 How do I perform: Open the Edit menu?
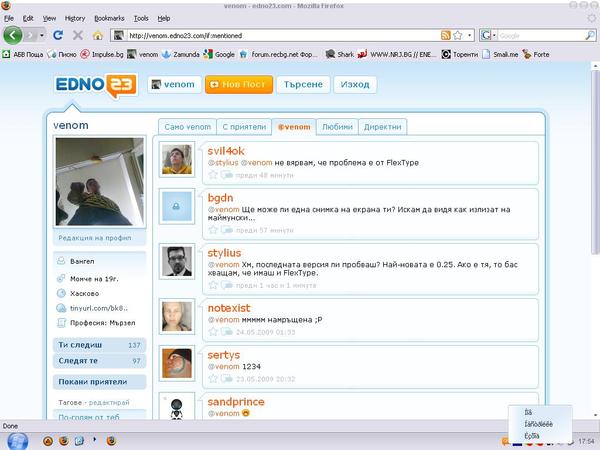28,18
